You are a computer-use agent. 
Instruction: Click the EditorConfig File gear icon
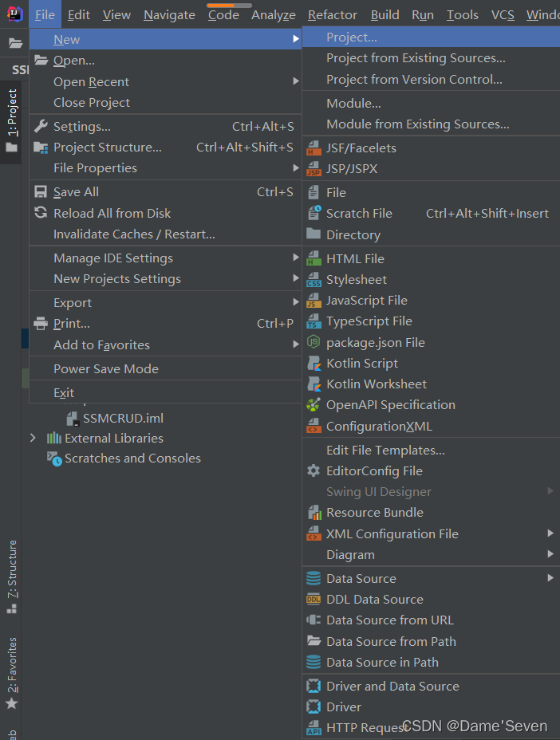pyautogui.click(x=314, y=470)
